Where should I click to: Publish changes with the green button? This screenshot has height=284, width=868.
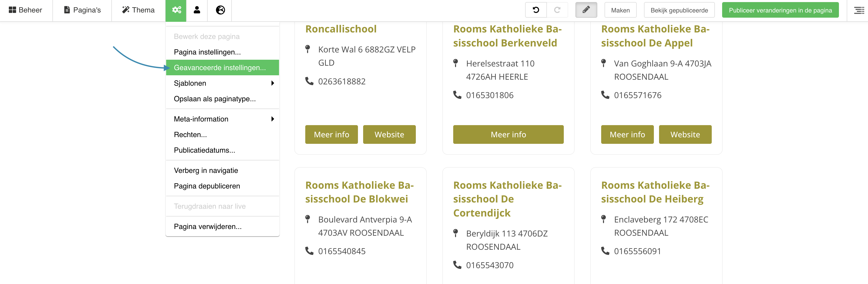point(780,10)
